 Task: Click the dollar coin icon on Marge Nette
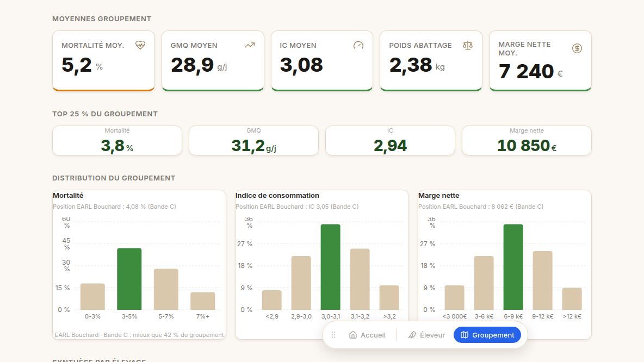point(577,48)
